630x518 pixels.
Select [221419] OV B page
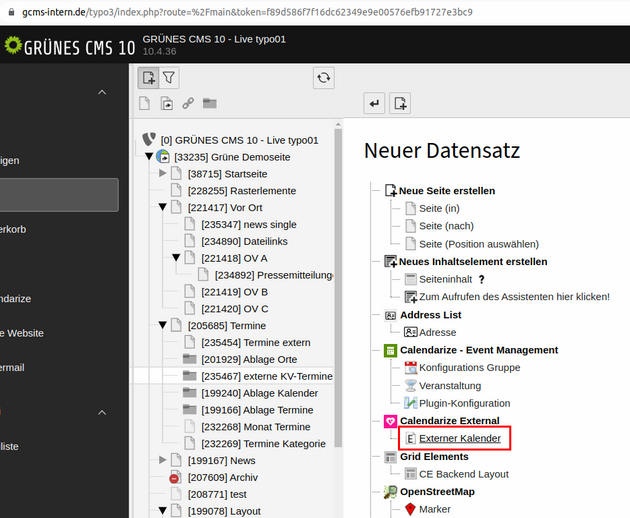234,292
